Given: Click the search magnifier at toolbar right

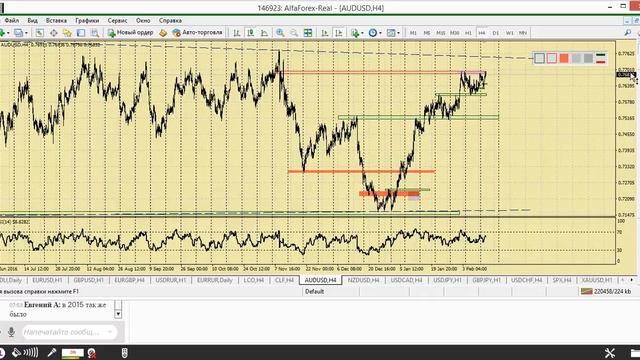Looking at the screenshot, I should point(628,33).
